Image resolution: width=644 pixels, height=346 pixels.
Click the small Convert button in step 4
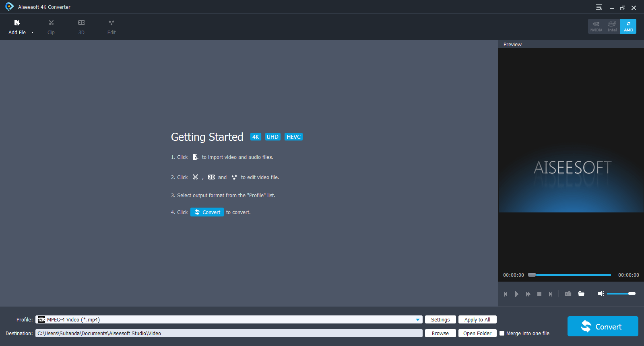click(207, 212)
